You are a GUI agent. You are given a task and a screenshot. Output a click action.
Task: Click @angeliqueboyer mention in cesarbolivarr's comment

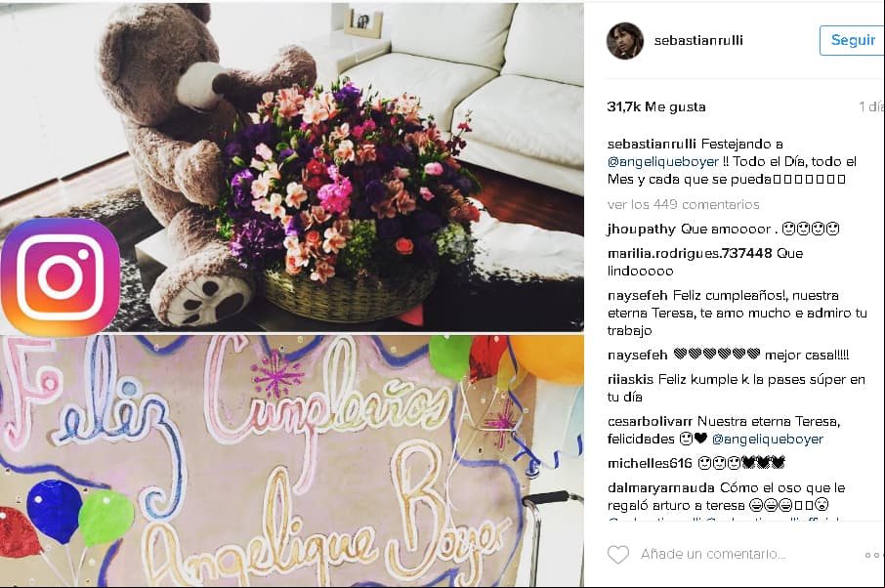(x=768, y=439)
